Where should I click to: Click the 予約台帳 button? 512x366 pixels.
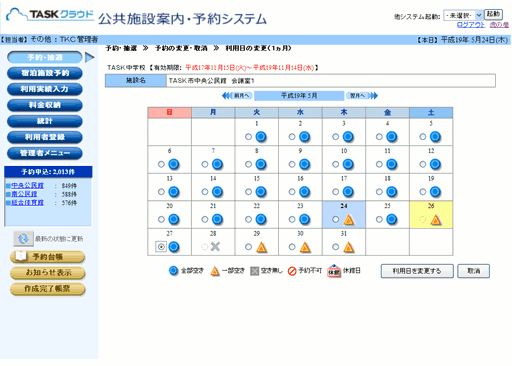(47, 257)
